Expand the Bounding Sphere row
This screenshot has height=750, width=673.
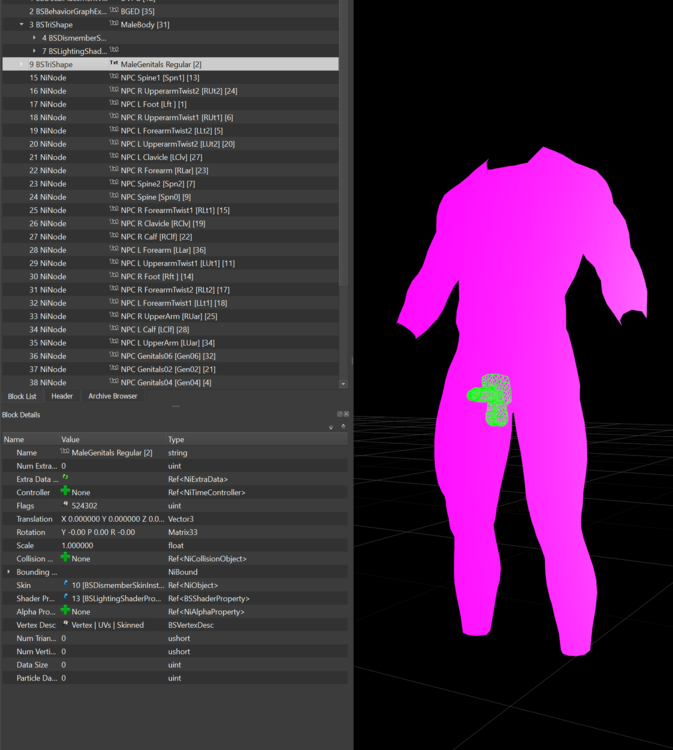click(9, 572)
